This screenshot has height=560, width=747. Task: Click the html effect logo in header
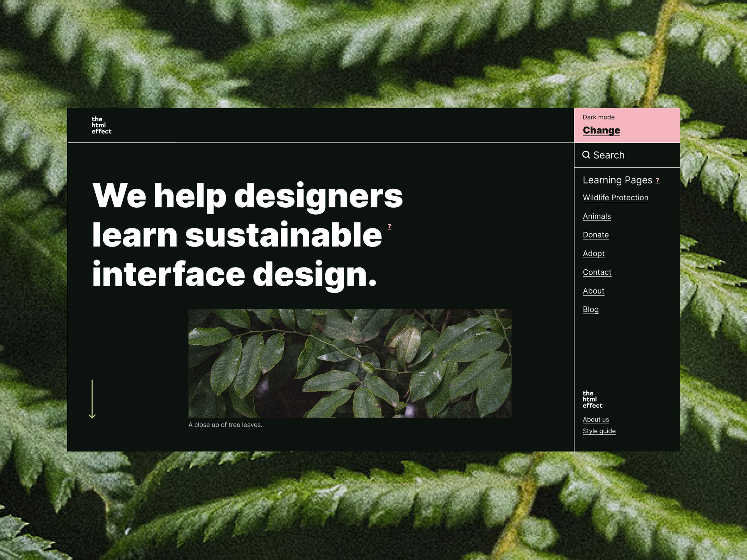tap(101, 125)
